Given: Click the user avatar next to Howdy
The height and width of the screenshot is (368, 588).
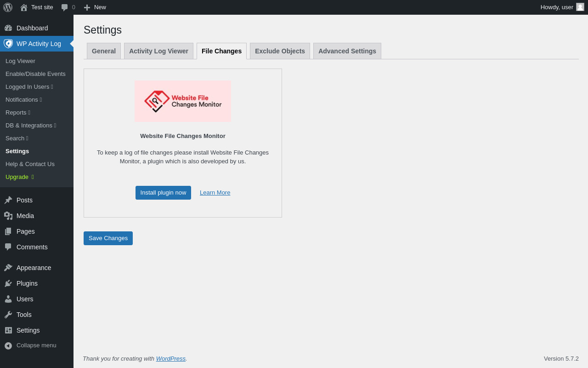Looking at the screenshot, I should (x=580, y=7).
